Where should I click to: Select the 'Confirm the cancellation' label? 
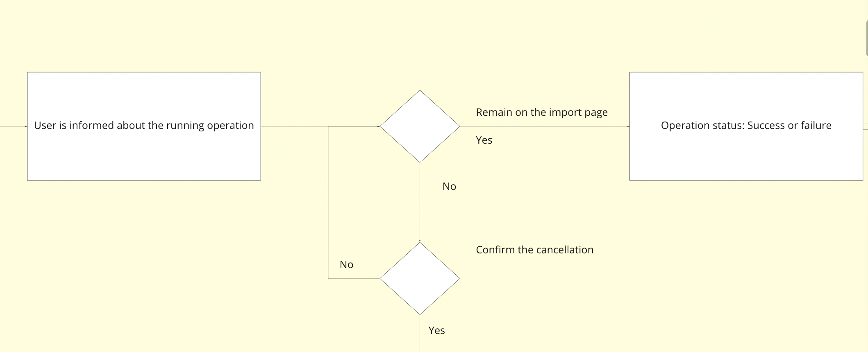(x=534, y=250)
